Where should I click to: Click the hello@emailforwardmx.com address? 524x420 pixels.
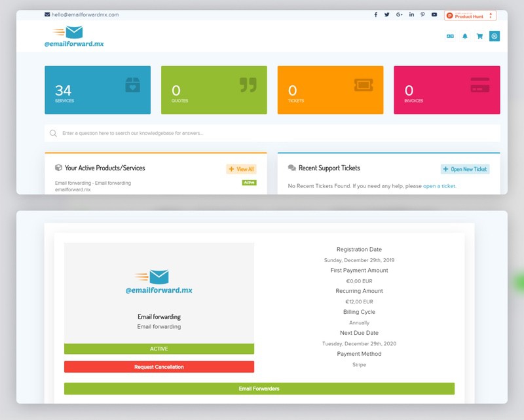[x=85, y=14]
